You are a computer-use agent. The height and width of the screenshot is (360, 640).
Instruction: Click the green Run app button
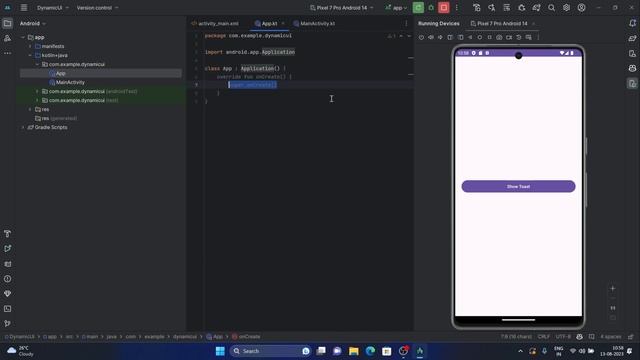click(x=418, y=7)
